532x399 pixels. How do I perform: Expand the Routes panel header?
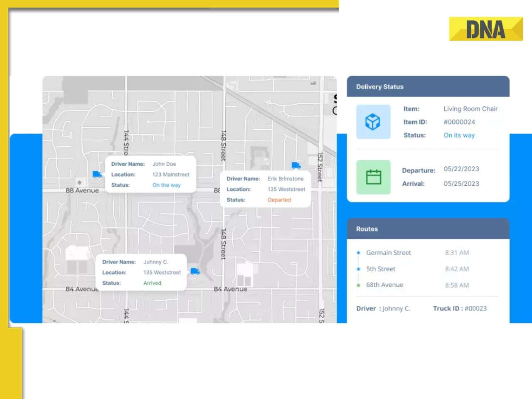tap(428, 229)
